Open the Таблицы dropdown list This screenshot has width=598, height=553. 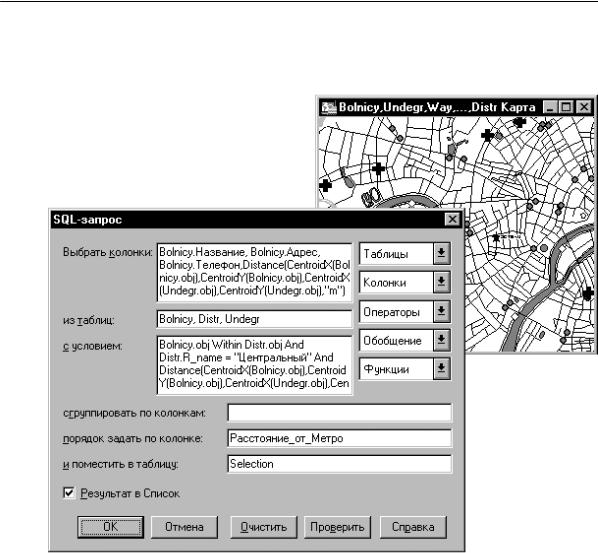(405, 254)
